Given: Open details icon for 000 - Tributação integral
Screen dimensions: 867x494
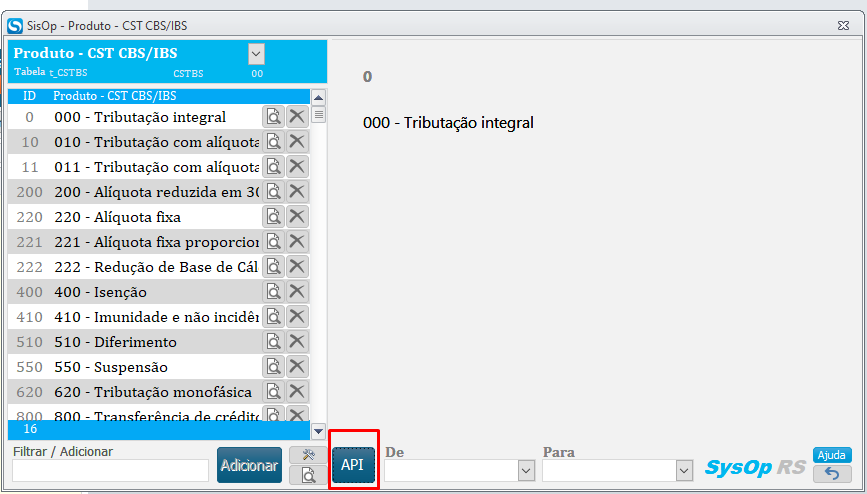Looking at the screenshot, I should 273,117.
